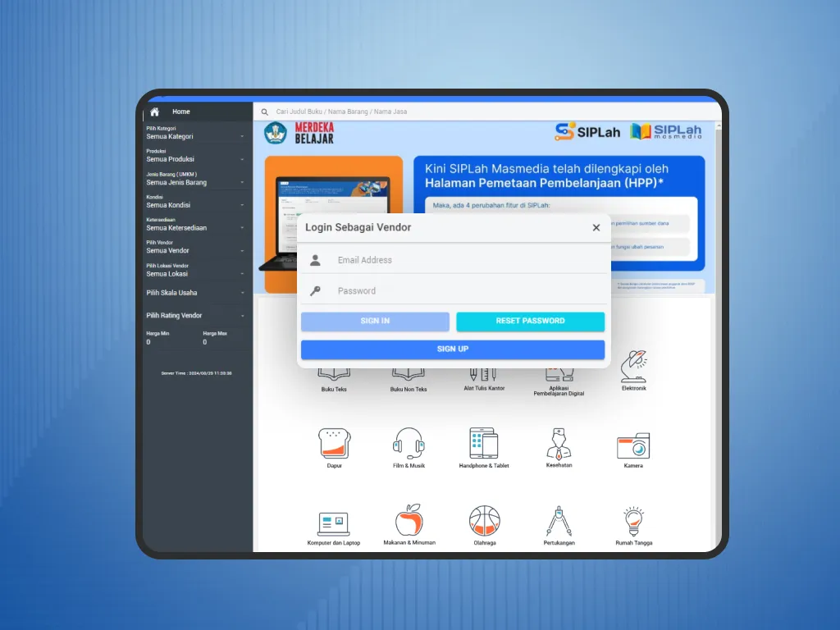Image resolution: width=840 pixels, height=630 pixels.
Task: Open the Pertukangan compass icon
Action: [559, 521]
